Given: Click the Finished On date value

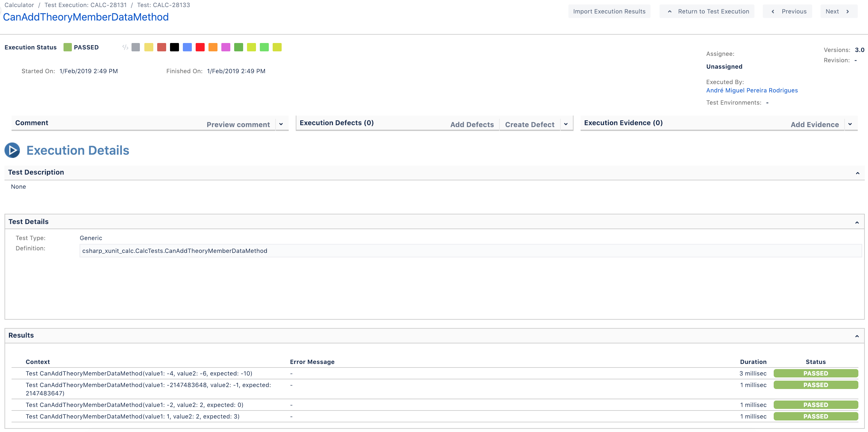Looking at the screenshot, I should 236,71.
